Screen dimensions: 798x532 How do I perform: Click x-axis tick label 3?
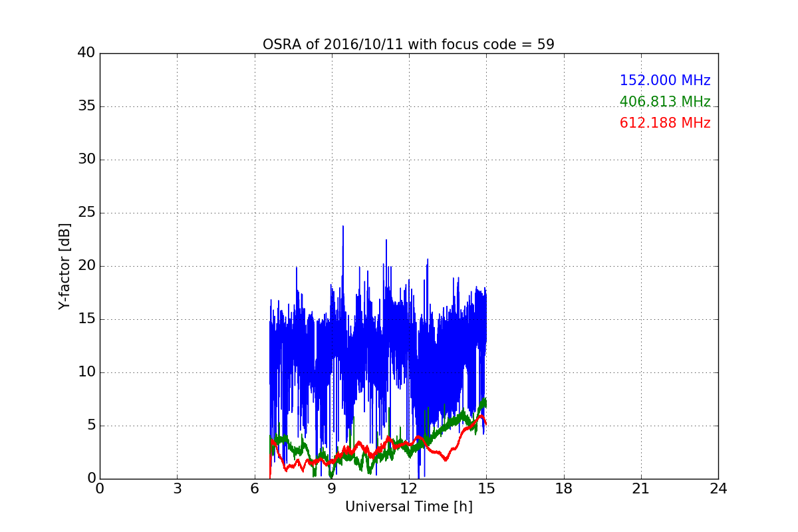pos(177,489)
